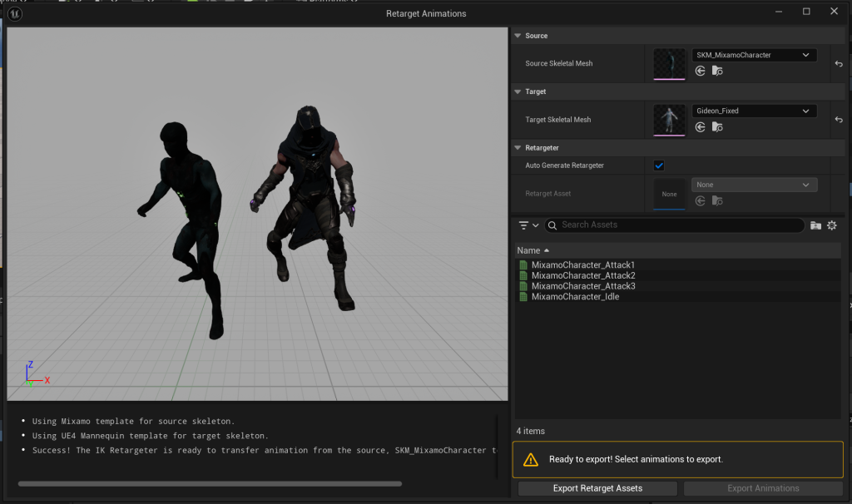Browse to Source Skeletal Mesh in Content Browser
The image size is (852, 504).
point(717,72)
